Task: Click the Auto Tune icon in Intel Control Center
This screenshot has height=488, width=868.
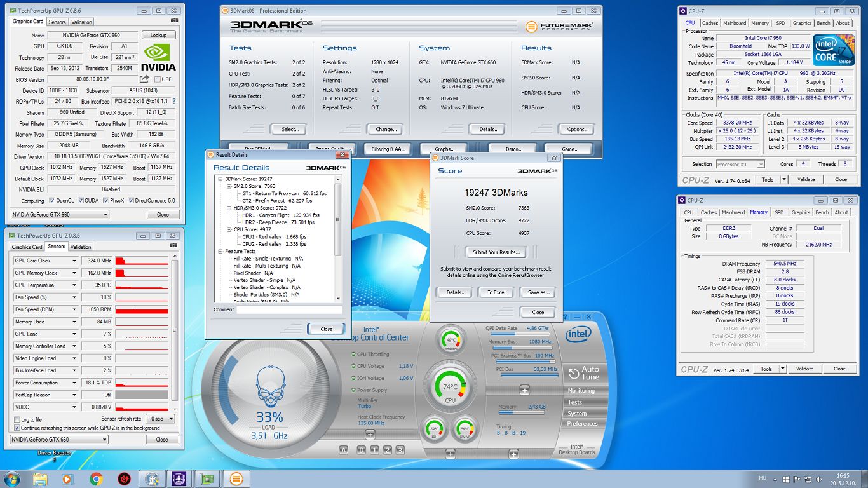Action: coord(574,372)
